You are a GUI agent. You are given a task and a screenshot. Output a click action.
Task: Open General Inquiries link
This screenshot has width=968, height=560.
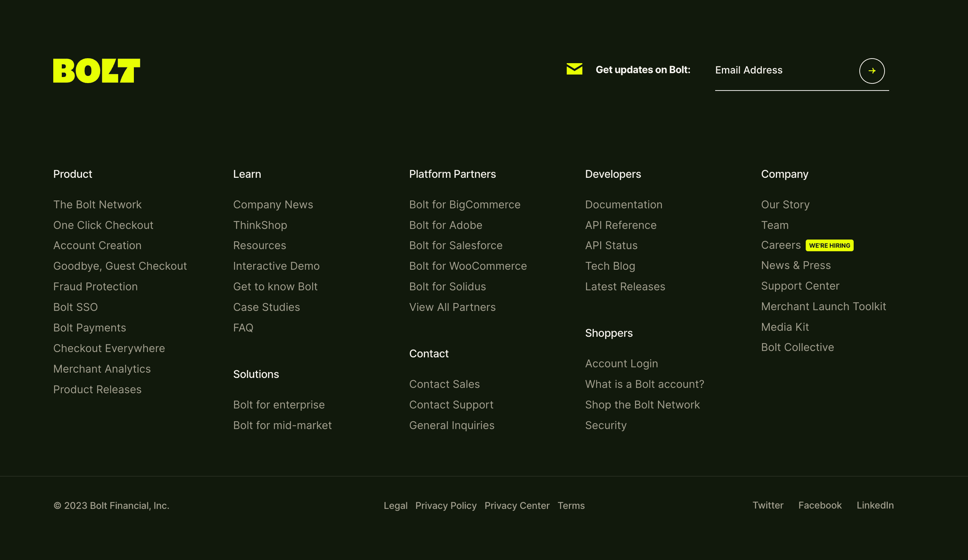click(452, 426)
